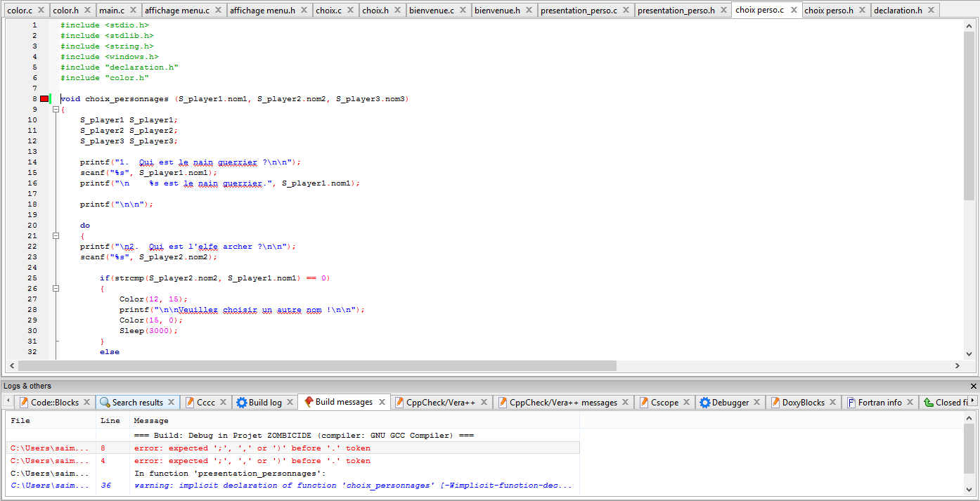
Task: Collapse the function body fold at line 9
Action: click(56, 109)
